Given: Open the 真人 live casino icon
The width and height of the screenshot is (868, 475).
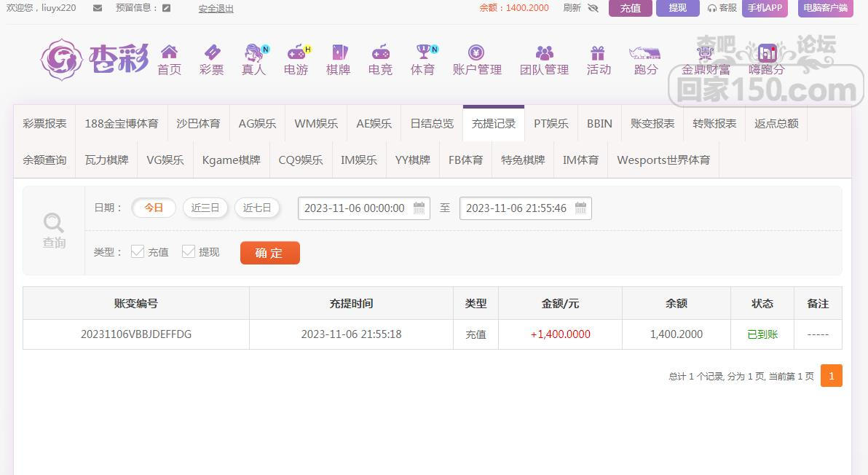Looking at the screenshot, I should (x=253, y=52).
